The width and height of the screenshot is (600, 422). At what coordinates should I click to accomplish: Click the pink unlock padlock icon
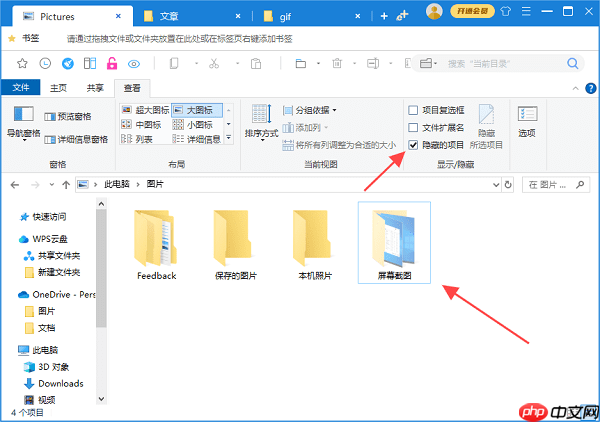(112, 63)
